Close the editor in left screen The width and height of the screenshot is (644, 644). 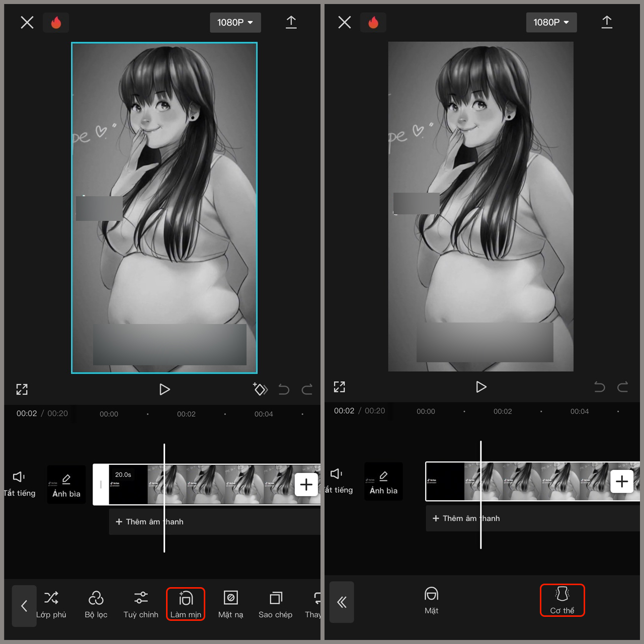[x=27, y=22]
